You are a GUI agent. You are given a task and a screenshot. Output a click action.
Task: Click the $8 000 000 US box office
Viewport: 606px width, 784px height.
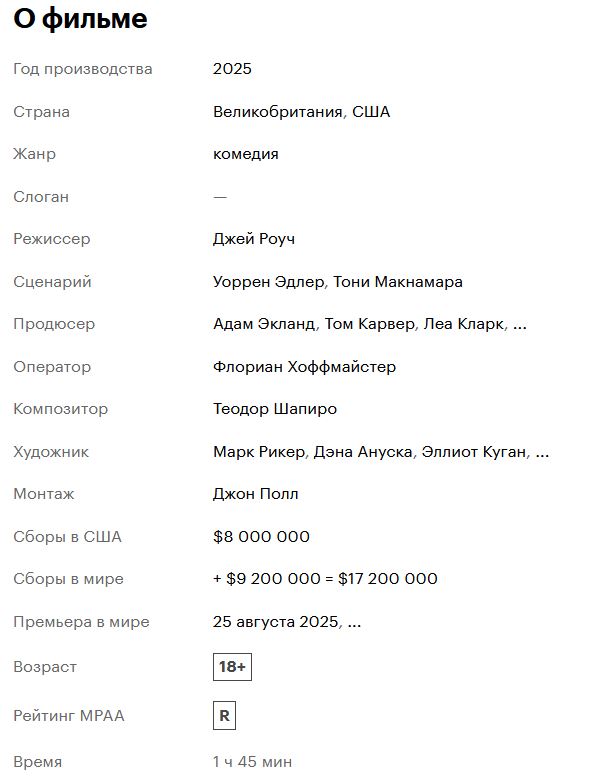click(x=261, y=536)
